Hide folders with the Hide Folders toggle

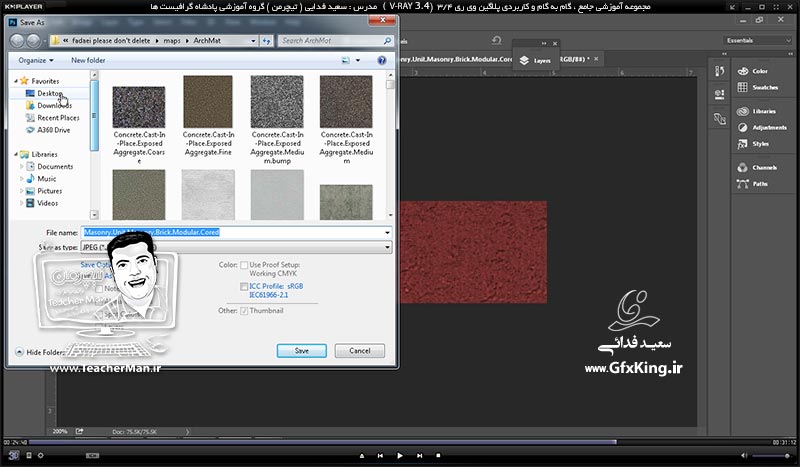pos(40,352)
